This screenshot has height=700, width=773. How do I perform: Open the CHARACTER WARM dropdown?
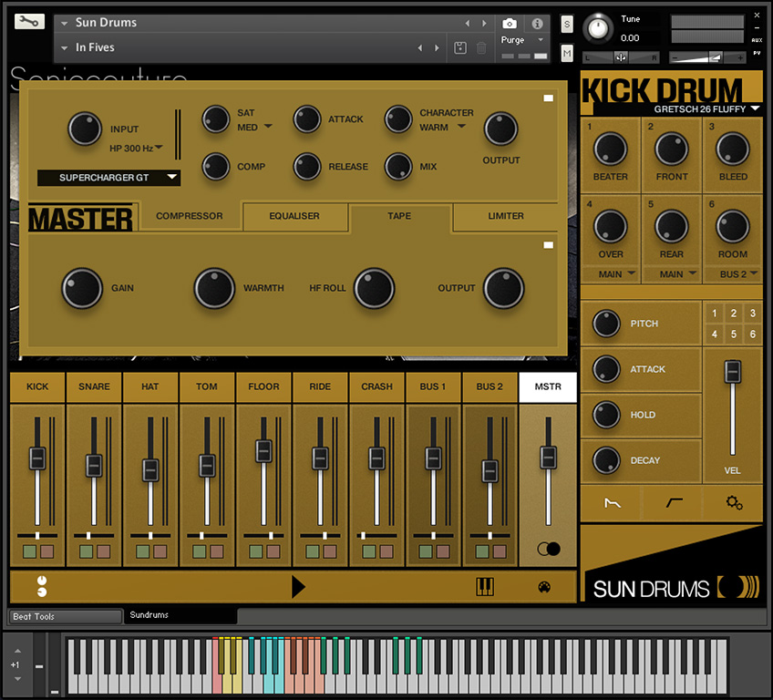pos(443,128)
